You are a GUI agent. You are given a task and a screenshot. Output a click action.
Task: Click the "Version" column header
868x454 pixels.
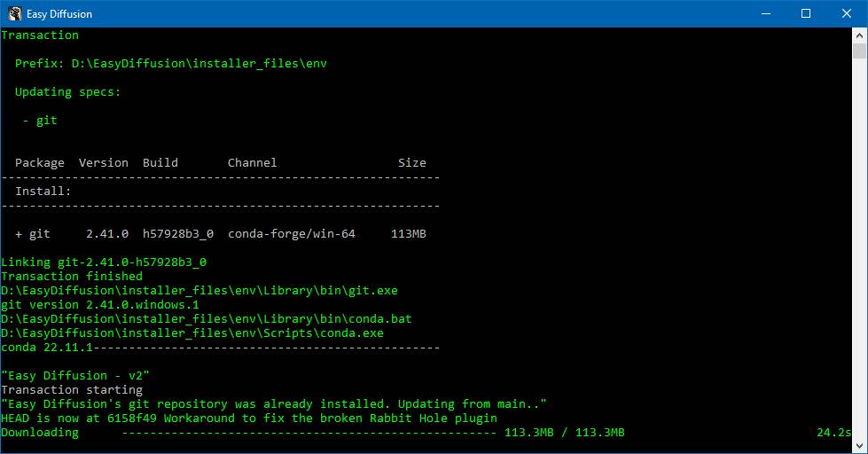[103, 163]
